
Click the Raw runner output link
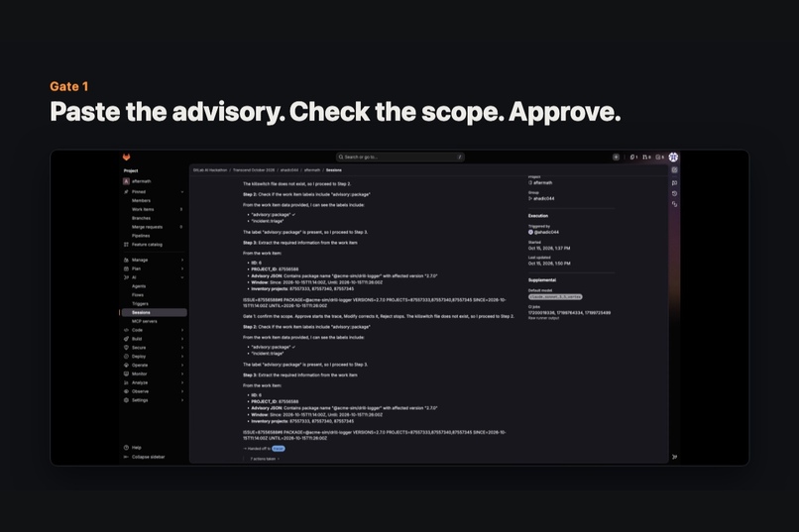tap(543, 318)
